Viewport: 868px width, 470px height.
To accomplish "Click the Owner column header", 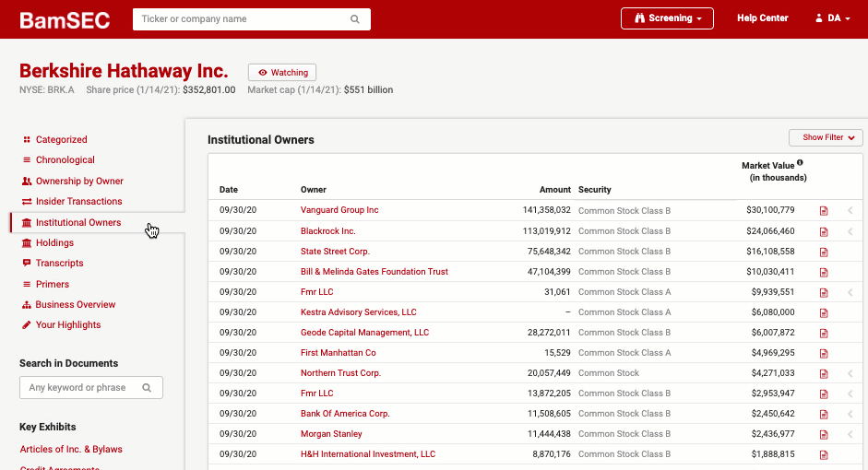I will (314, 190).
